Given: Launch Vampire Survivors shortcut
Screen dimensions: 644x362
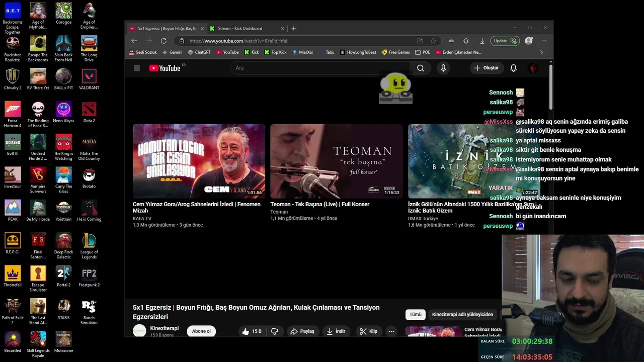Looking at the screenshot, I should click(38, 180).
